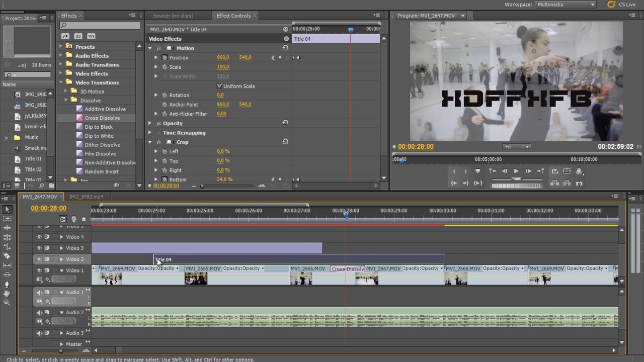Expand the Video 4 track
The image size is (644, 362).
(x=62, y=237)
